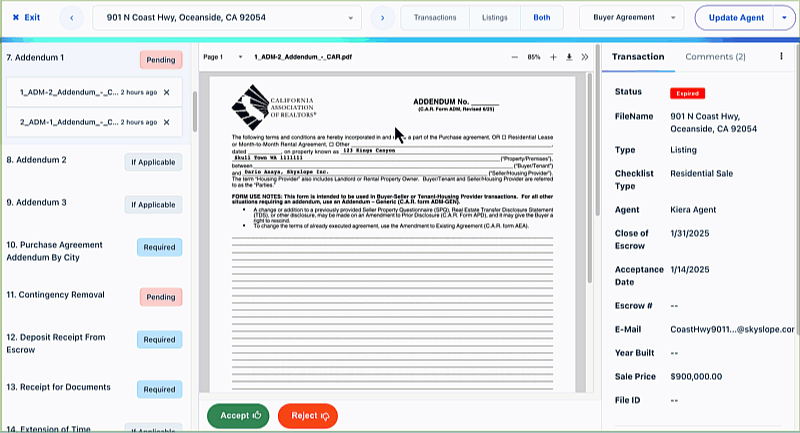The width and height of the screenshot is (800, 433).
Task: Click the PDF file name 1_ADM-2_Addendum_-_CAR.pdf
Action: point(303,57)
